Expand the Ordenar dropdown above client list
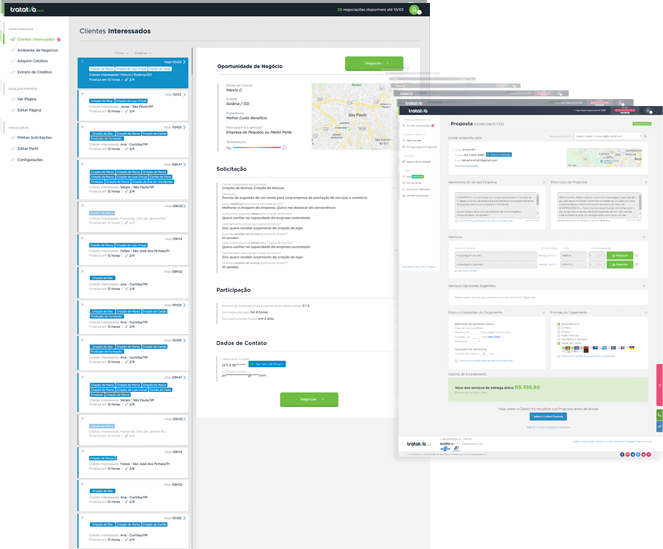Viewport: 663px width, 549px height. pyautogui.click(x=143, y=52)
